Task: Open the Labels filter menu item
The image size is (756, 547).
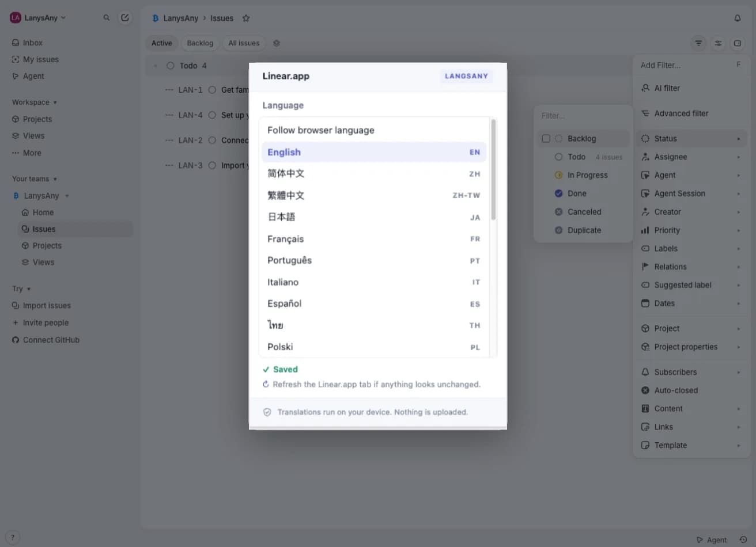Action: pos(691,249)
